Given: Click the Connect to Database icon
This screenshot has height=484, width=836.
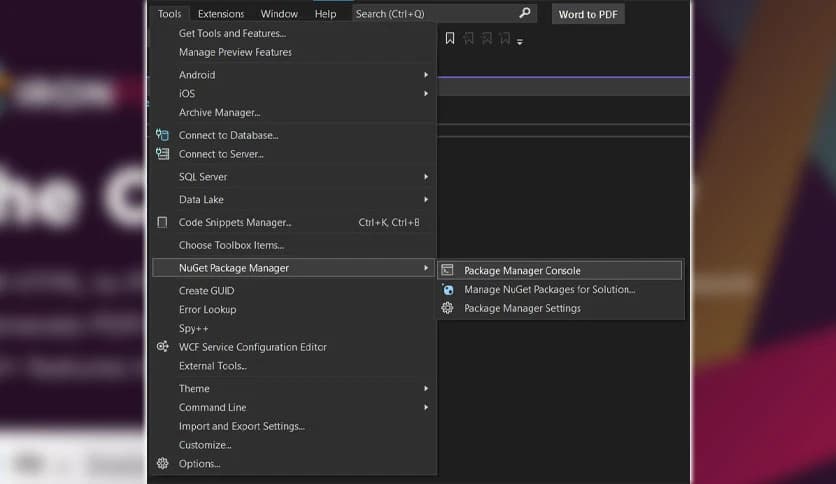Looking at the screenshot, I should click(x=162, y=135).
